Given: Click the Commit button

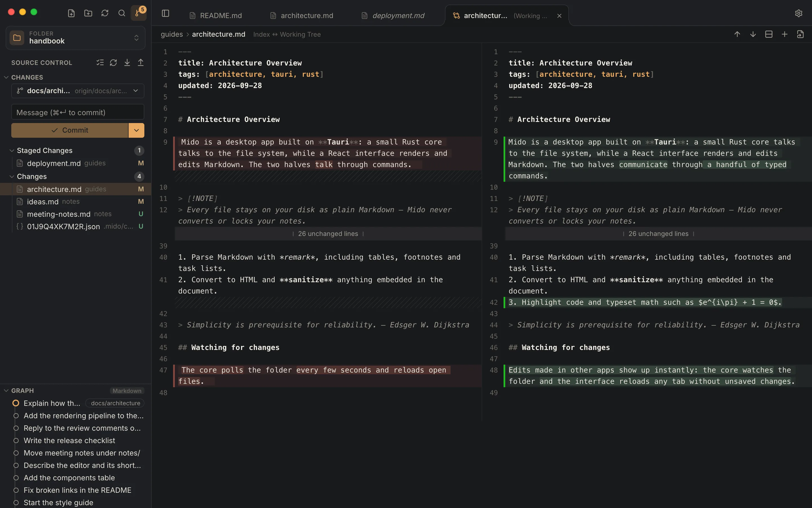Looking at the screenshot, I should click(x=70, y=130).
